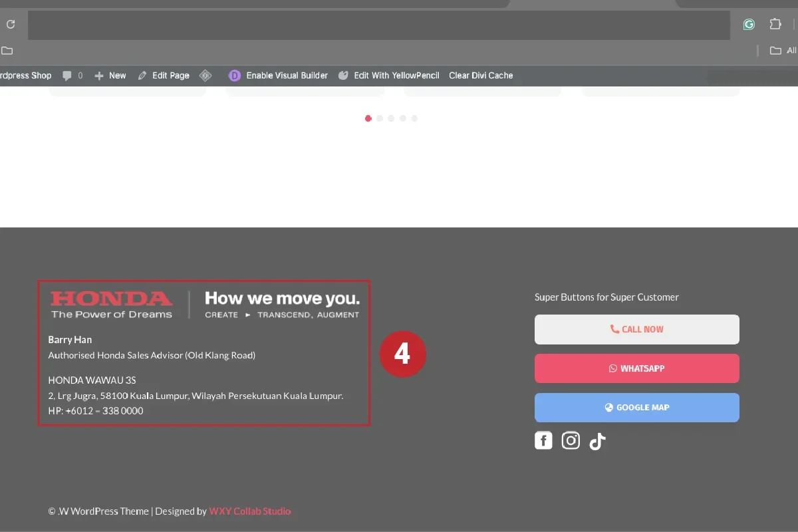
Task: Click the Grammarly extension icon
Action: coord(749,24)
